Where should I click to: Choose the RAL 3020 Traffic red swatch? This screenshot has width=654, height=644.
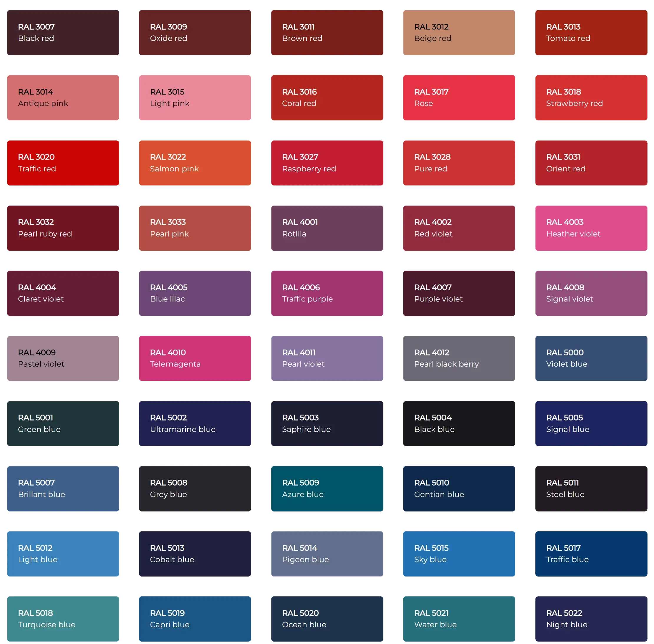[63, 163]
